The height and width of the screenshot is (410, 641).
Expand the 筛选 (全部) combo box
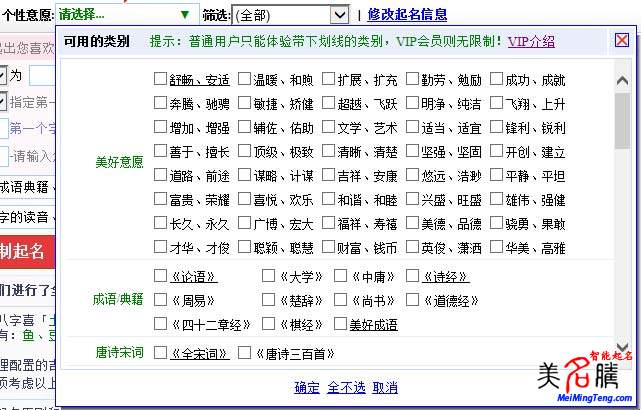click(289, 15)
